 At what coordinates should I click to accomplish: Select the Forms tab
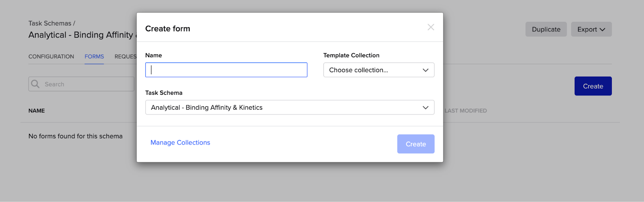tap(94, 56)
